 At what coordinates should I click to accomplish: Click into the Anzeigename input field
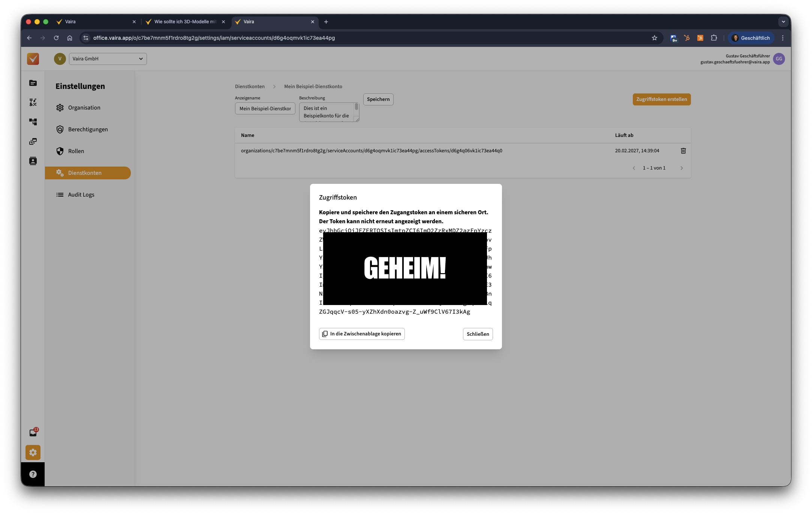click(265, 109)
